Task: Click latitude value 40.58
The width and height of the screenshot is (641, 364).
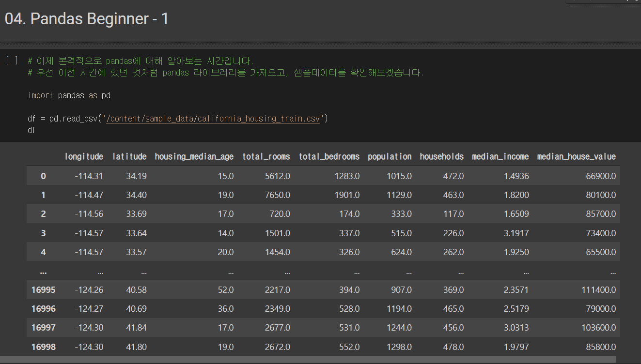Action: (x=136, y=290)
